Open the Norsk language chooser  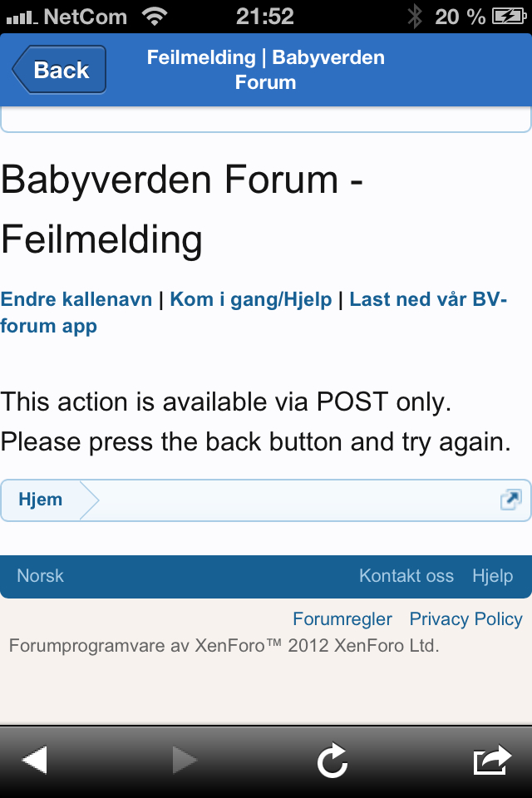(x=40, y=575)
